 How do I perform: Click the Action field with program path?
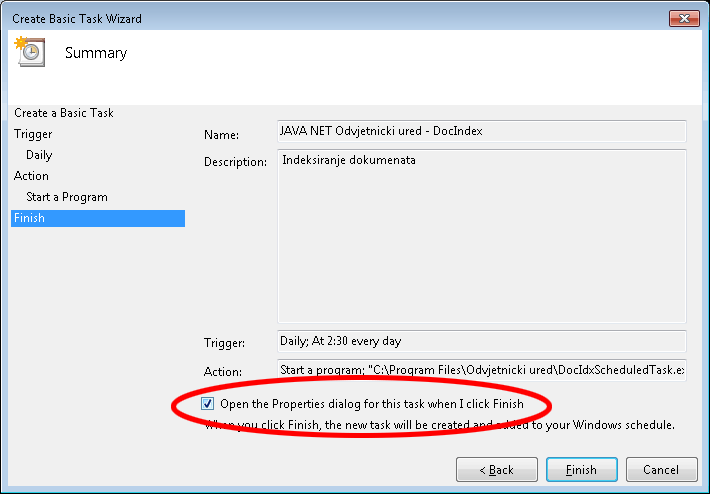(481, 370)
